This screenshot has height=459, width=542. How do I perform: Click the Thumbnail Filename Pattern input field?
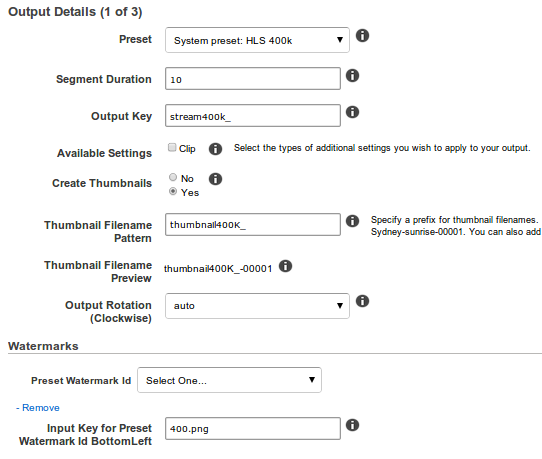click(x=253, y=225)
